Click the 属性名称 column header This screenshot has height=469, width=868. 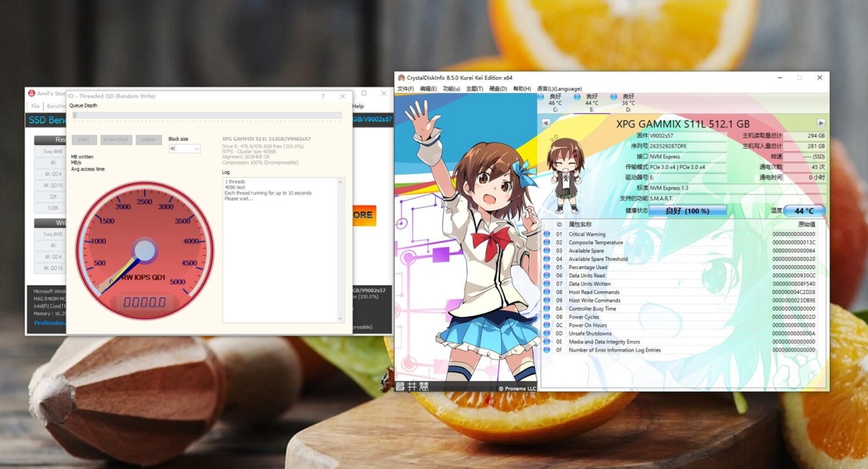click(579, 224)
